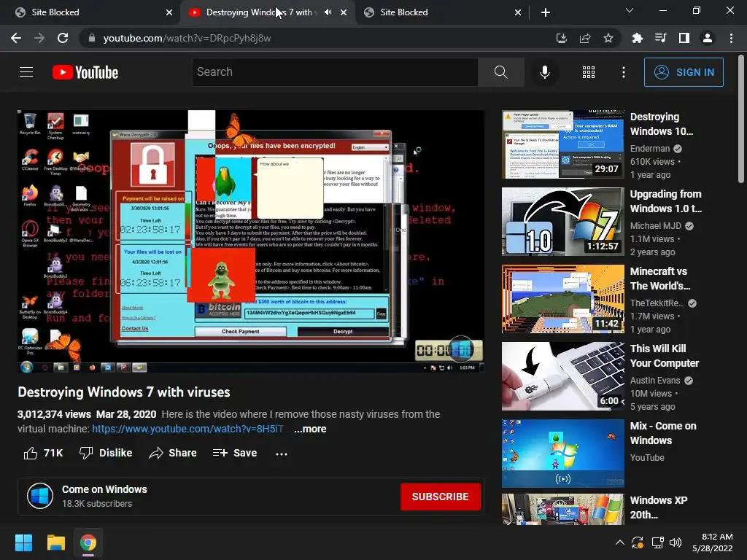Click the search magnifier button
Image resolution: width=747 pixels, height=560 pixels.
tap(500, 72)
